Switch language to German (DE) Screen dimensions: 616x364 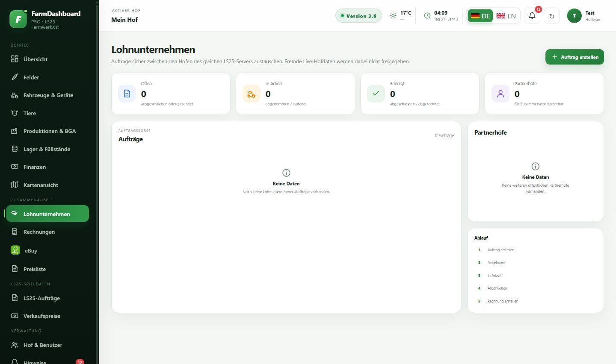(480, 16)
